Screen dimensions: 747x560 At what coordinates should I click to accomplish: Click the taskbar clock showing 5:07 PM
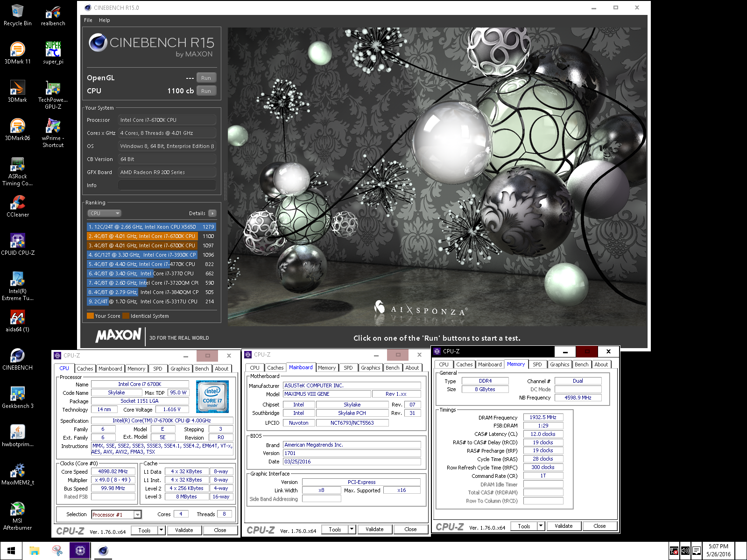pos(719,551)
